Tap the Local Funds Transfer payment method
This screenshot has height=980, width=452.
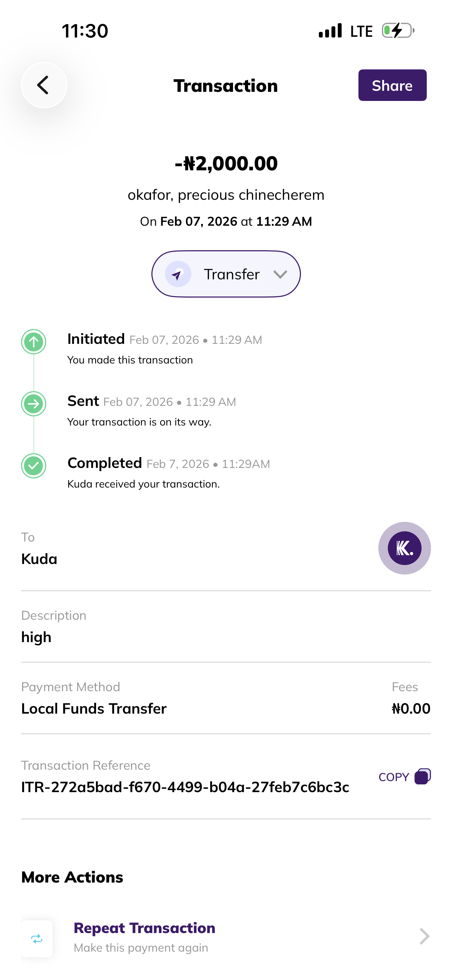click(94, 708)
